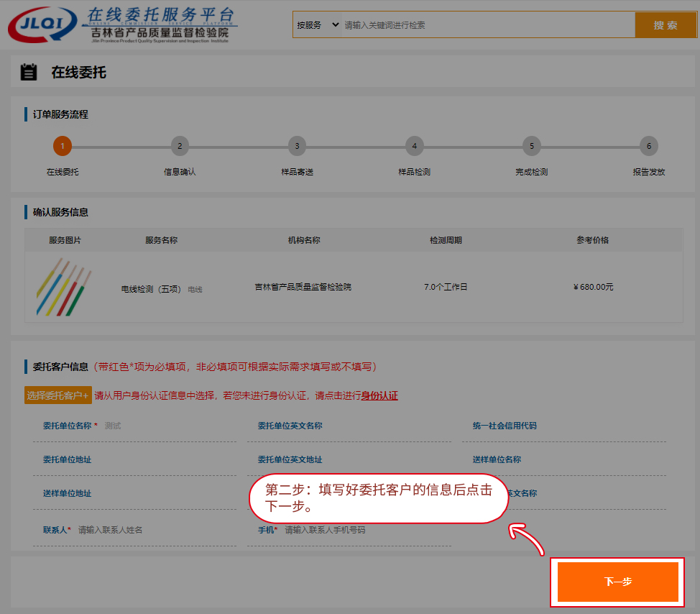Click the JLQI logo icon

pos(42,25)
